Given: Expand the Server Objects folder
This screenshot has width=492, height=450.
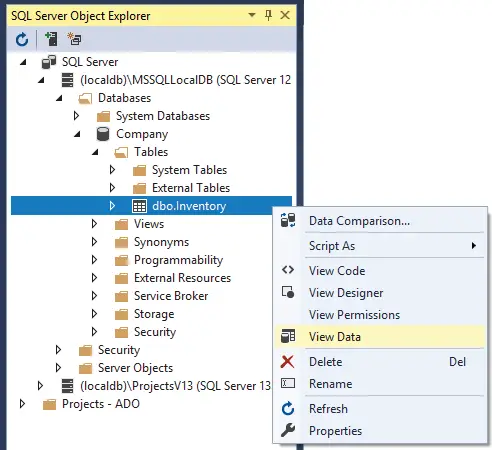Looking at the screenshot, I should point(58,368).
